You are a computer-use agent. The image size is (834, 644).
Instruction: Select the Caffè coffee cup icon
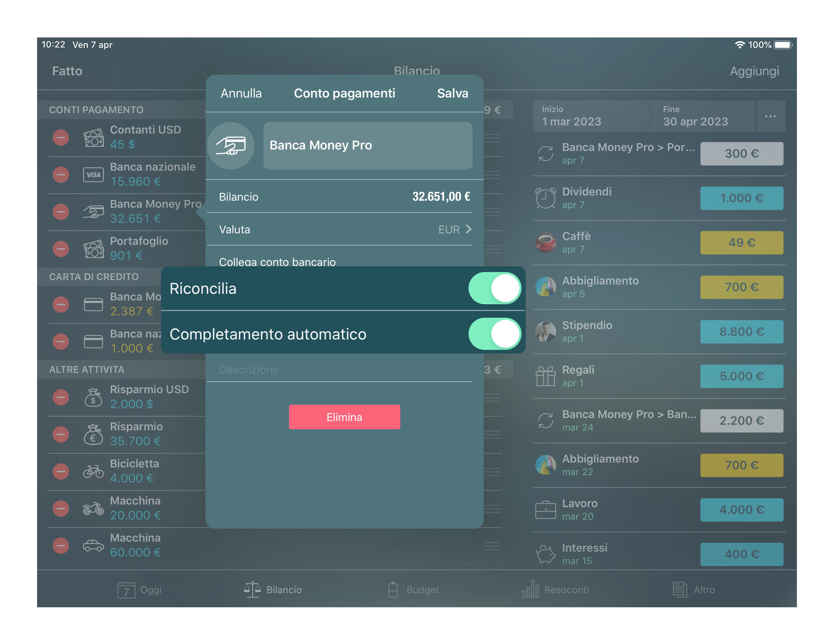(x=546, y=242)
